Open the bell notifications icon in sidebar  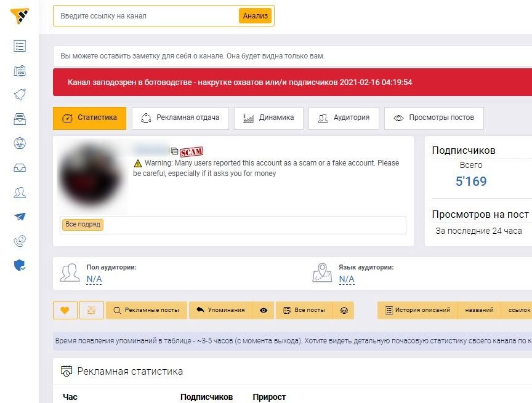click(x=20, y=95)
